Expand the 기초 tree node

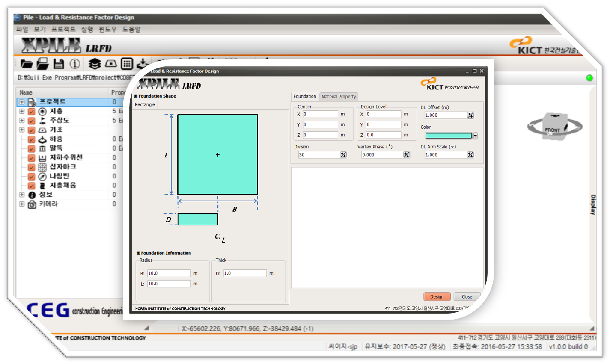22,130
